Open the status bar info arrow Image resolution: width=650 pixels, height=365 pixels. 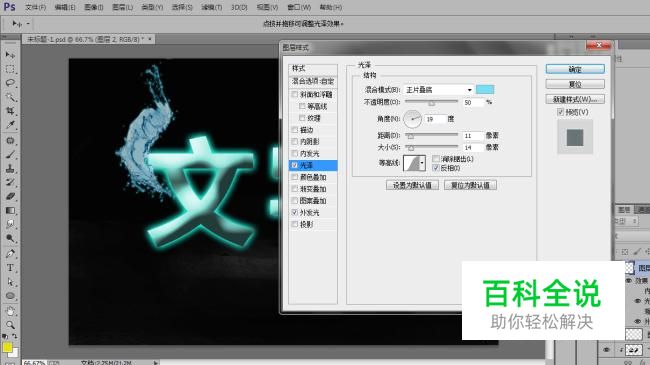(155, 363)
